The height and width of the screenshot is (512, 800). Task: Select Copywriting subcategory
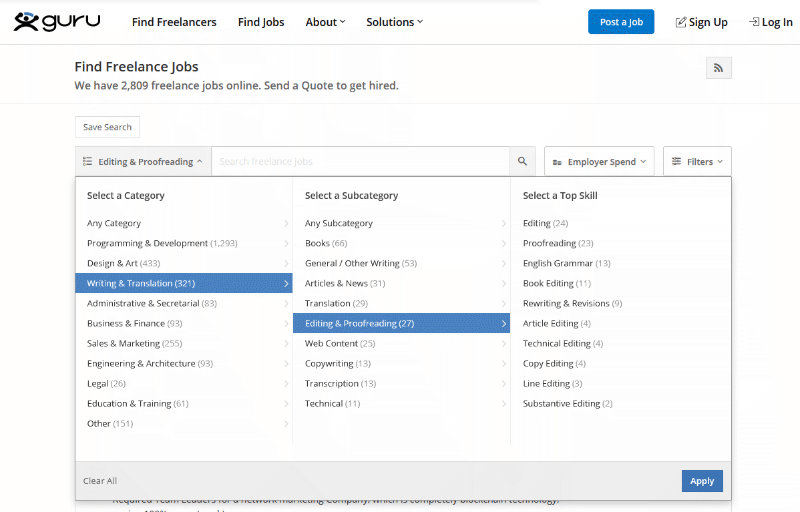[402, 364]
